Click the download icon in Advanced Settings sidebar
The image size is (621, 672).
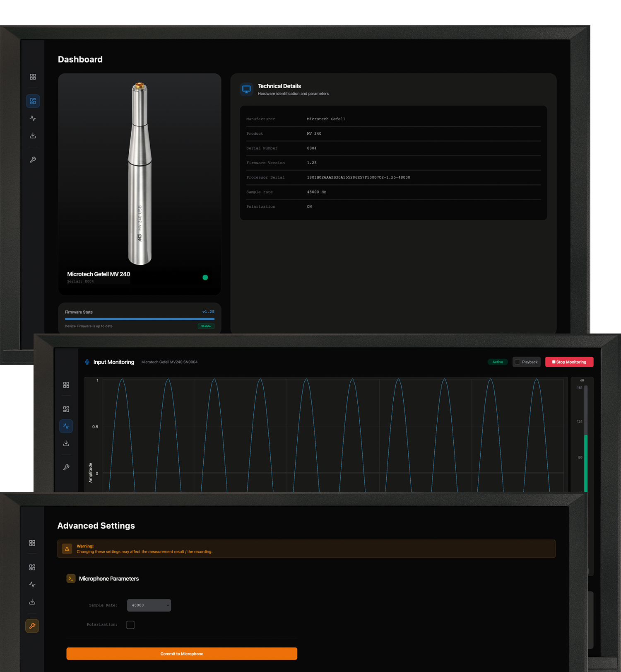click(x=32, y=602)
